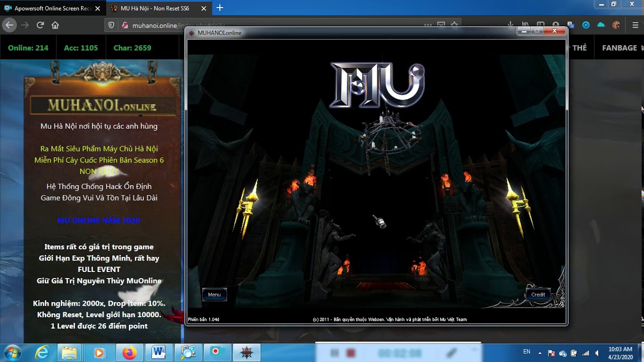Select the MU Hà Nội - Non Reset SS6 tab

tap(158, 9)
